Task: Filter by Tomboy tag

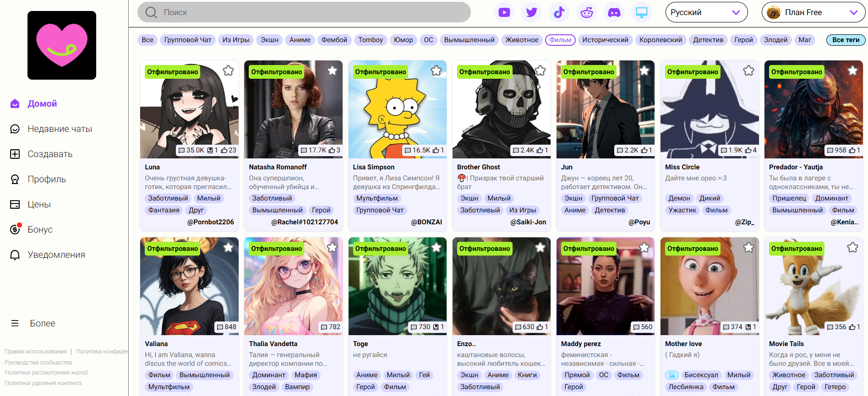Action: tap(371, 40)
